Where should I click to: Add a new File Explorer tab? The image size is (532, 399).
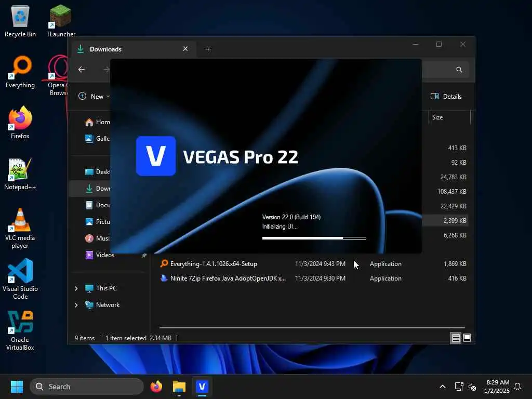pyautogui.click(x=208, y=49)
